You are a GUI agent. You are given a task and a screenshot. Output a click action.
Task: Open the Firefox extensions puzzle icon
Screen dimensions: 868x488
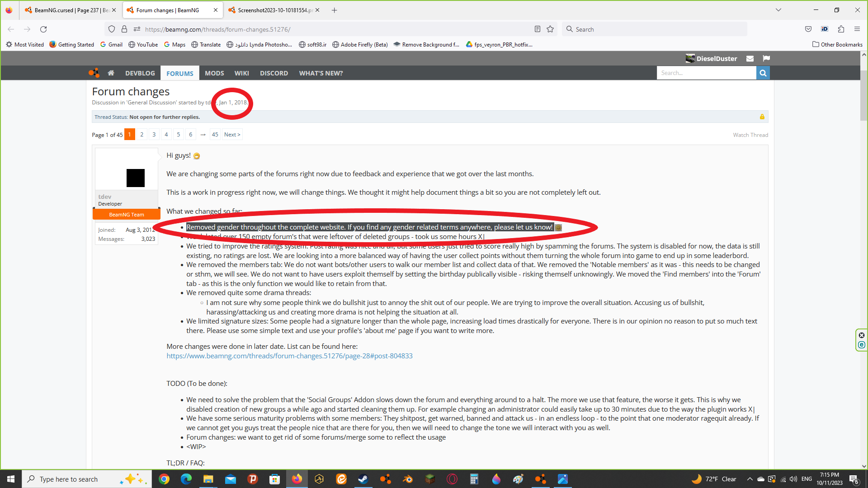pos(841,29)
